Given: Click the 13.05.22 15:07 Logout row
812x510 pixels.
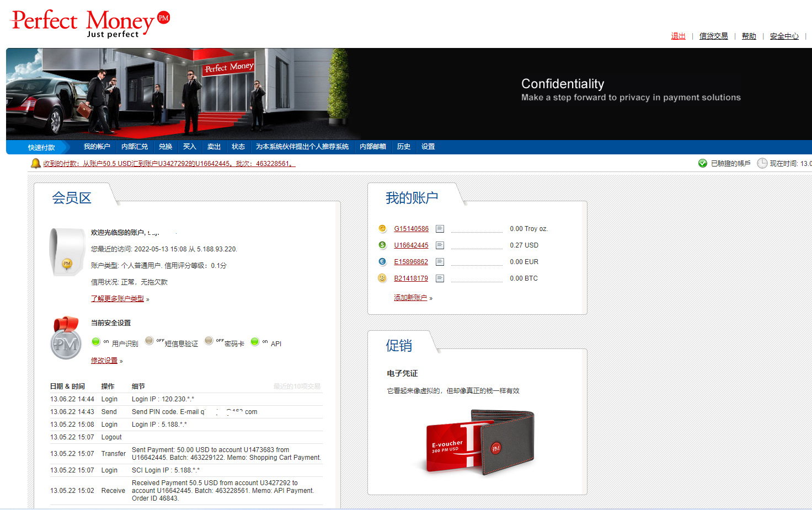Looking at the screenshot, I should [186, 437].
